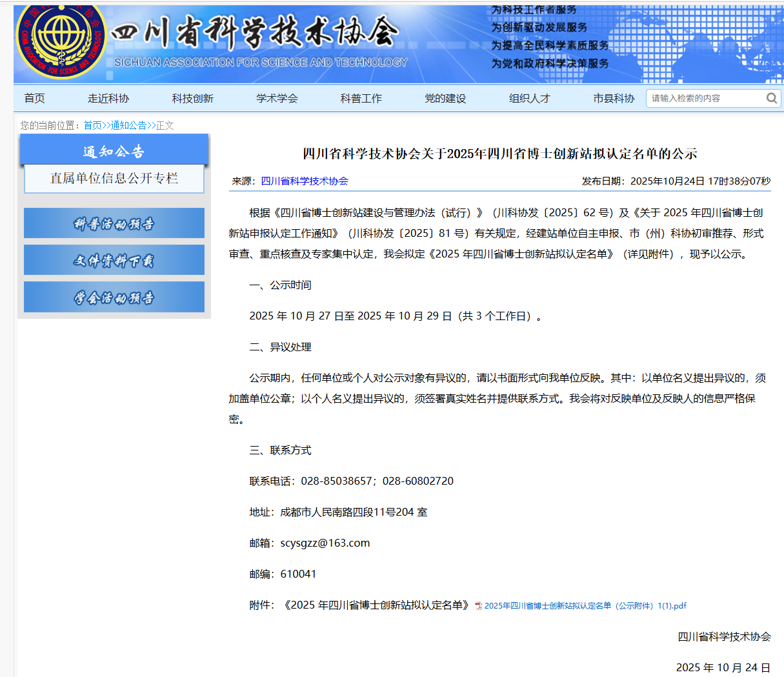784x677 pixels.
Task: Switch to the 首页 navigation tab
Action: coord(34,98)
